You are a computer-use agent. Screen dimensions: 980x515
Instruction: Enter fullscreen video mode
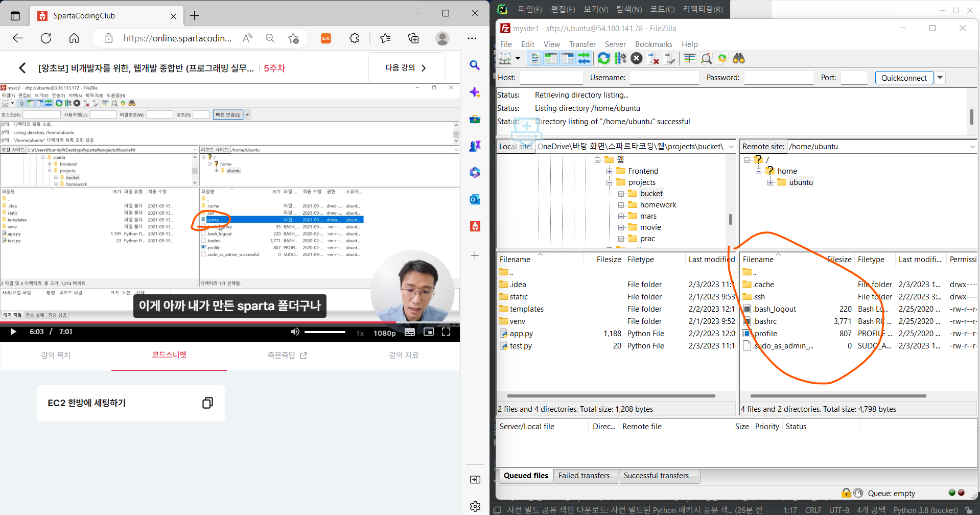tap(446, 332)
